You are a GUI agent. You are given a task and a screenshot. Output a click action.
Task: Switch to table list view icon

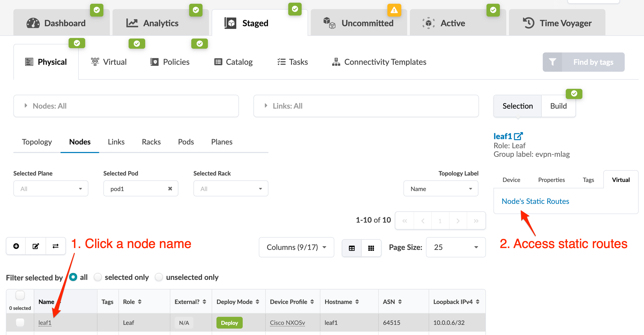tap(352, 248)
